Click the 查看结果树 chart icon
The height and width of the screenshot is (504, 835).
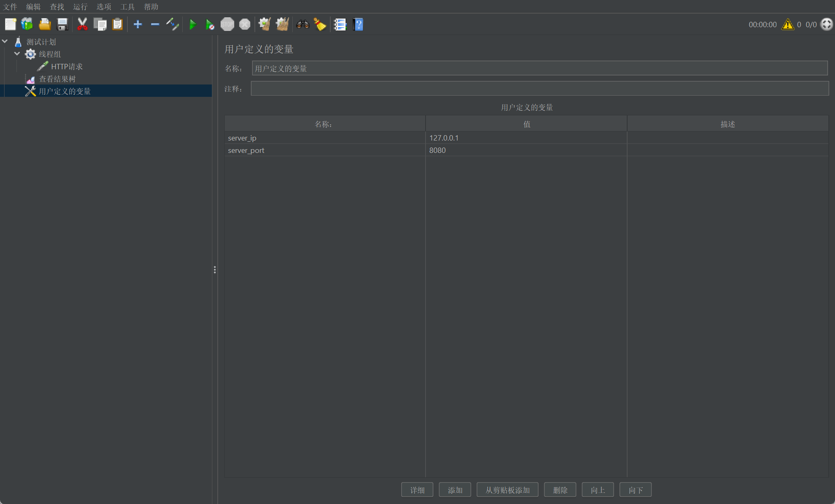(x=31, y=79)
